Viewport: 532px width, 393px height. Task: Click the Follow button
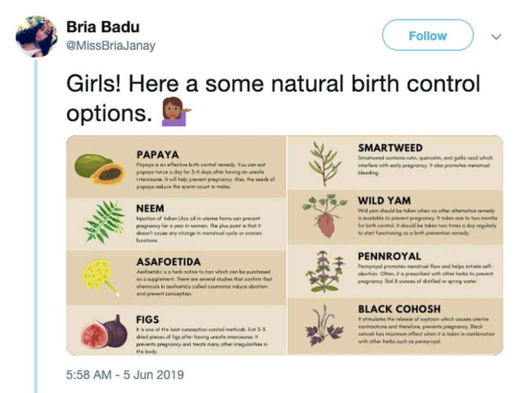pos(427,36)
